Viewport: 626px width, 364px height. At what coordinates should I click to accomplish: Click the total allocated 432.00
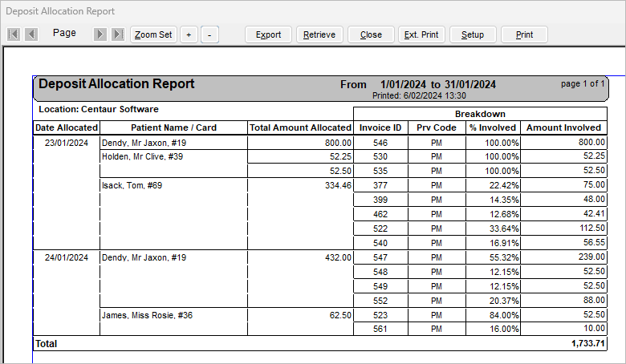click(338, 257)
